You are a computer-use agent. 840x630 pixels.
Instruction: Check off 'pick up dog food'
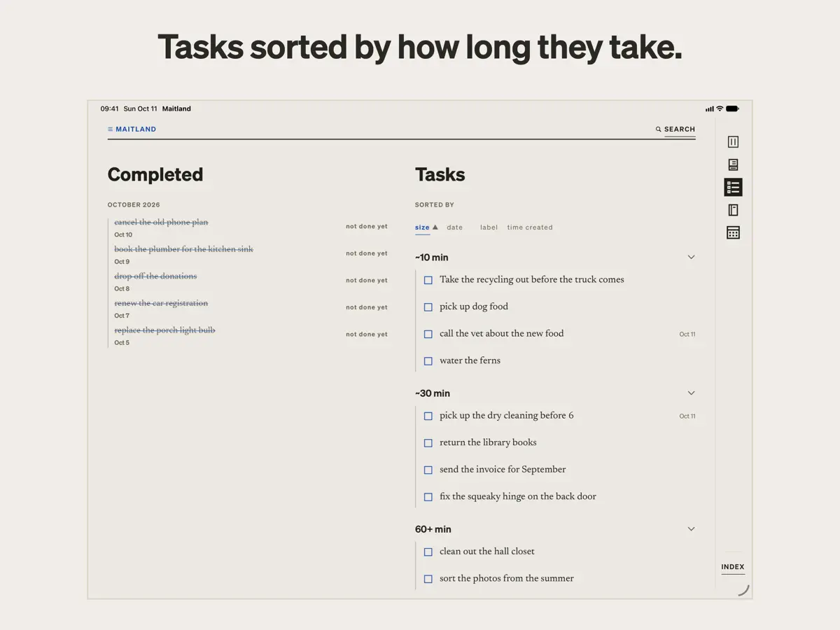[428, 307]
